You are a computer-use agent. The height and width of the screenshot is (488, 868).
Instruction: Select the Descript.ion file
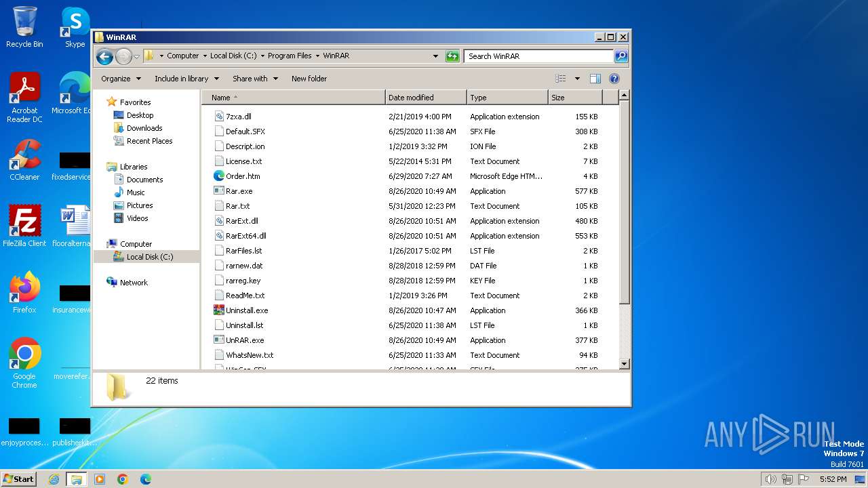pos(245,146)
